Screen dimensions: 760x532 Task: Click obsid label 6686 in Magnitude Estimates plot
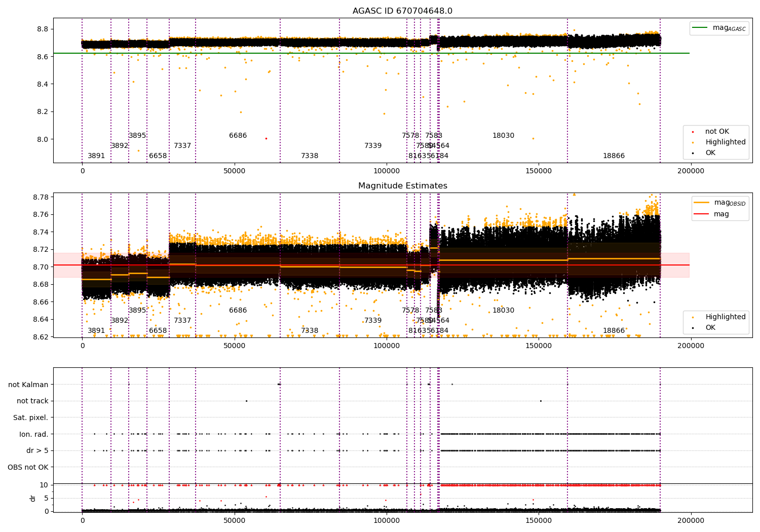coord(238,311)
